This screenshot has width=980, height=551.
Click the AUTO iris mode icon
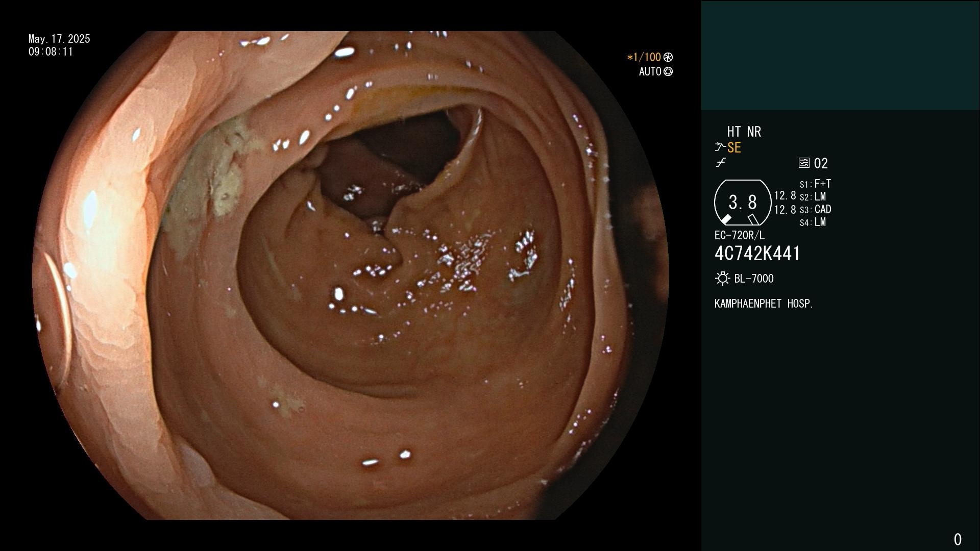pyautogui.click(x=668, y=71)
